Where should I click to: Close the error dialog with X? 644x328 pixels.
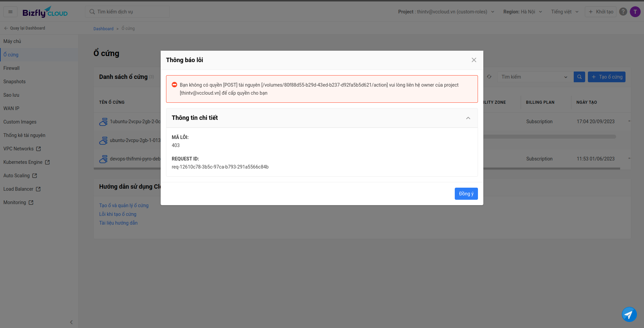tap(474, 60)
